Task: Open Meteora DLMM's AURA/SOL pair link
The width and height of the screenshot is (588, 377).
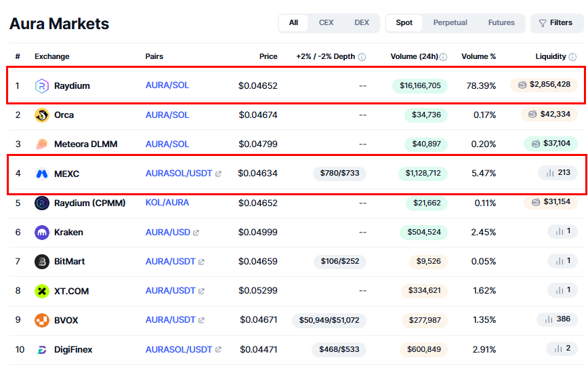Action: coord(167,144)
